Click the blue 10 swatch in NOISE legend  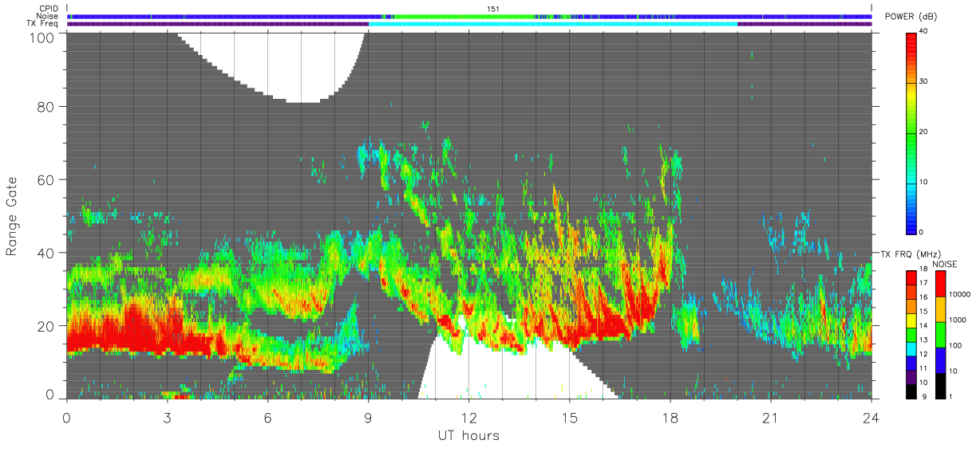(x=939, y=360)
